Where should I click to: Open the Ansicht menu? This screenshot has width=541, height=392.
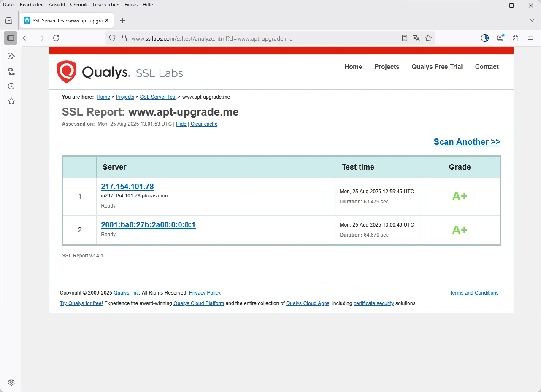(57, 5)
